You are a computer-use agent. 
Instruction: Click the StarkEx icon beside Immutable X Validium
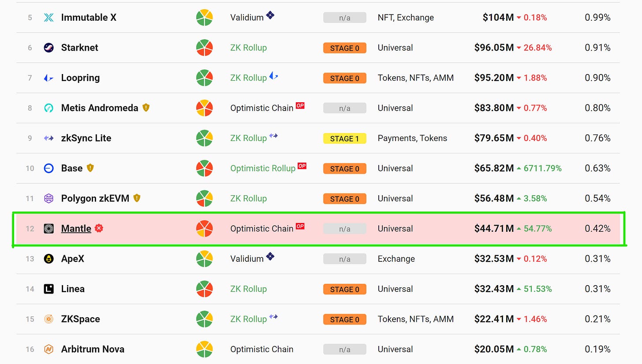click(x=270, y=15)
